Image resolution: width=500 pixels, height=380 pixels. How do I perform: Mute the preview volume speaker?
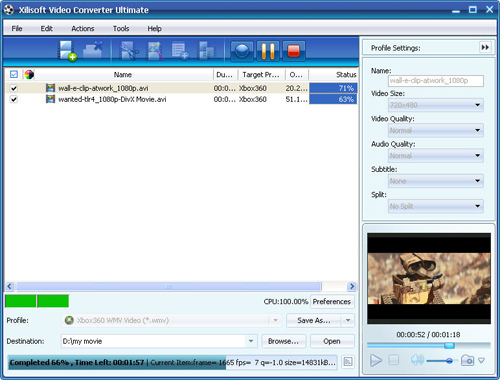tap(417, 360)
